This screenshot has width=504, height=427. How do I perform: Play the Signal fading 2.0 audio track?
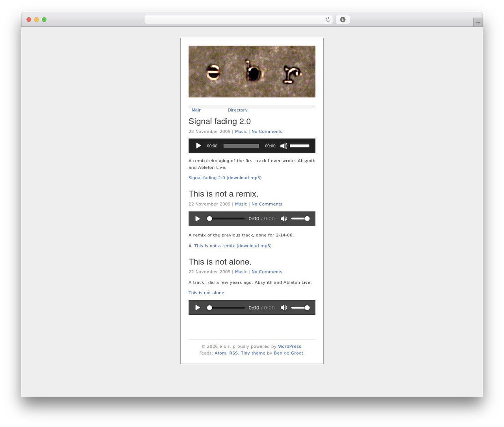pyautogui.click(x=198, y=146)
